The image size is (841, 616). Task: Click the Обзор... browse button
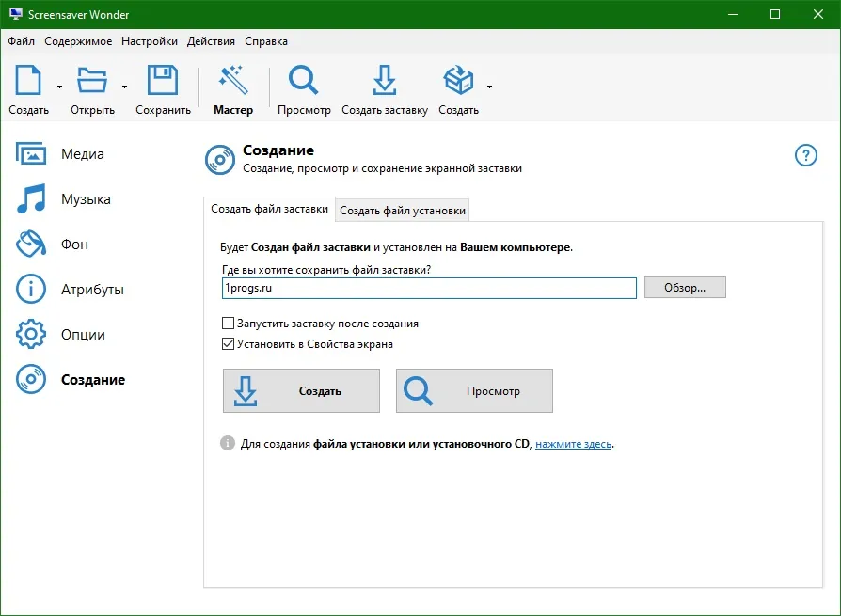coord(685,288)
